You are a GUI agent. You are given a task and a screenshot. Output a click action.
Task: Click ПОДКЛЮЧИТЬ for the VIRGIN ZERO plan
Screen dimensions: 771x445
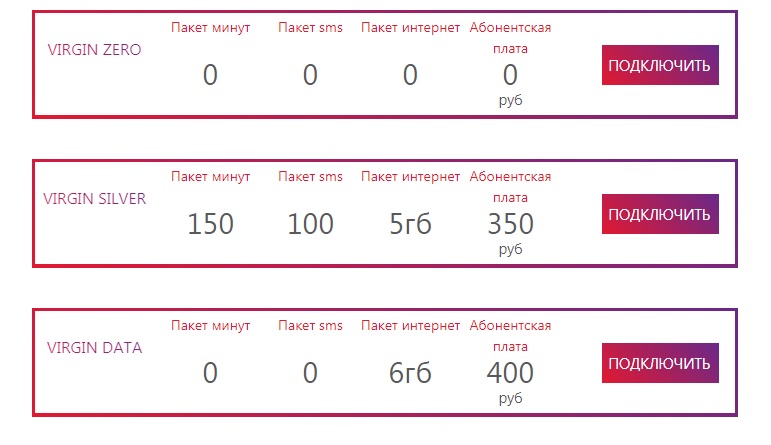coord(660,65)
